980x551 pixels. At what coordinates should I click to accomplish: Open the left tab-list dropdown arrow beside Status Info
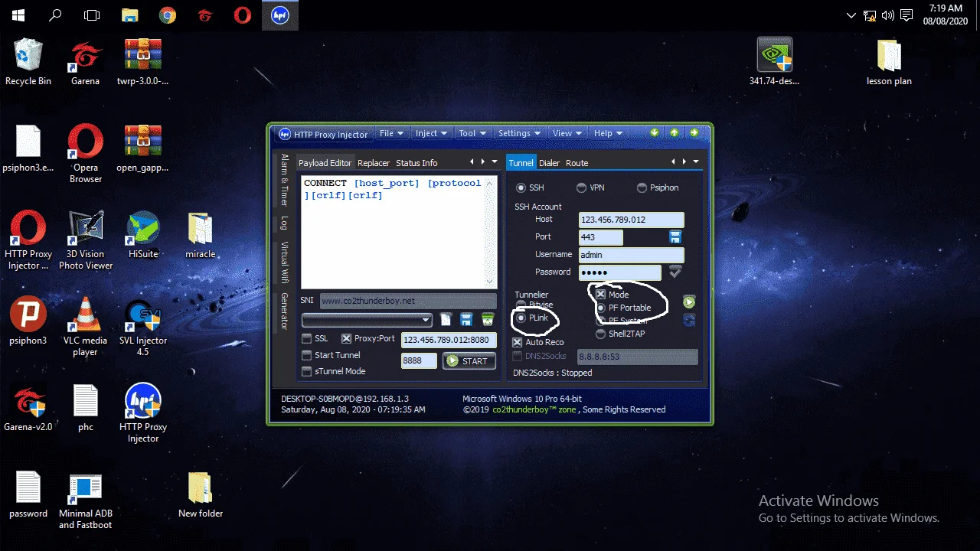pos(495,161)
